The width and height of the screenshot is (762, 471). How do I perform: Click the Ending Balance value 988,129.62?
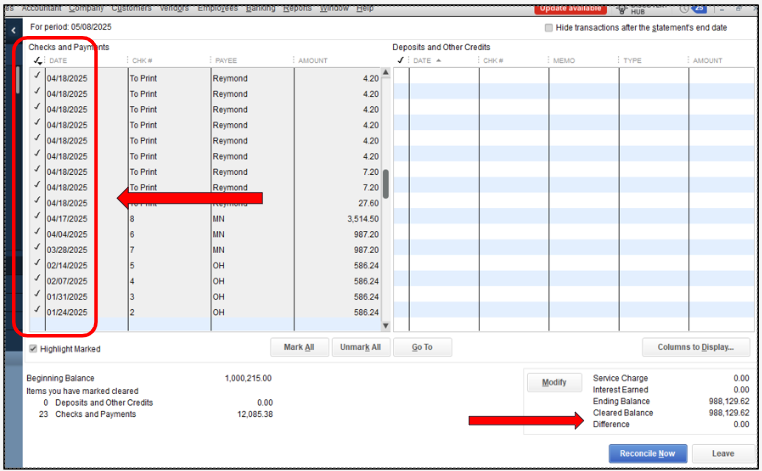click(729, 401)
